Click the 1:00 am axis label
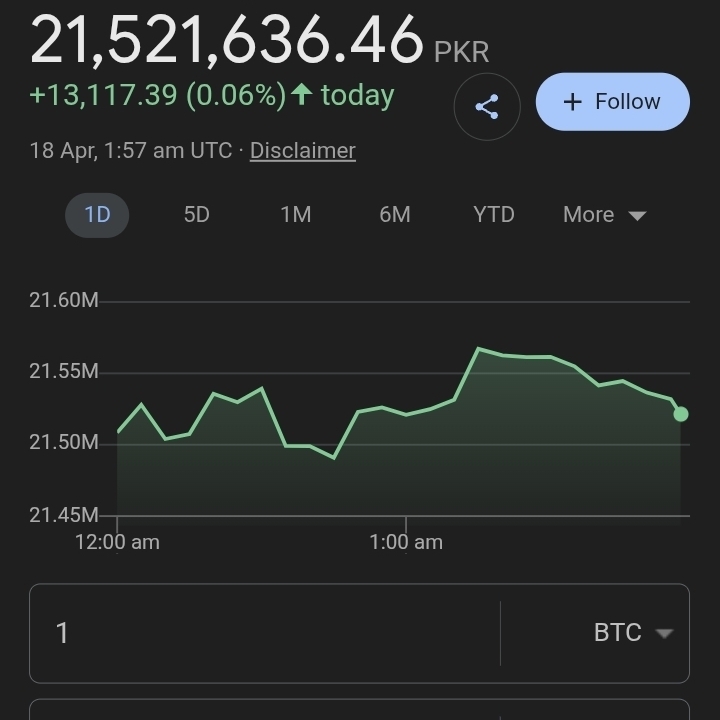 click(x=405, y=542)
